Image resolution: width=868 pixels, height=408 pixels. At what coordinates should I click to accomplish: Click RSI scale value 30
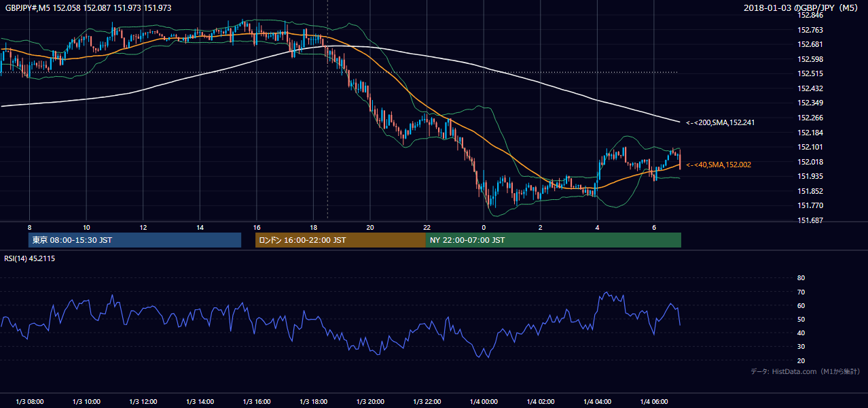pos(801,347)
